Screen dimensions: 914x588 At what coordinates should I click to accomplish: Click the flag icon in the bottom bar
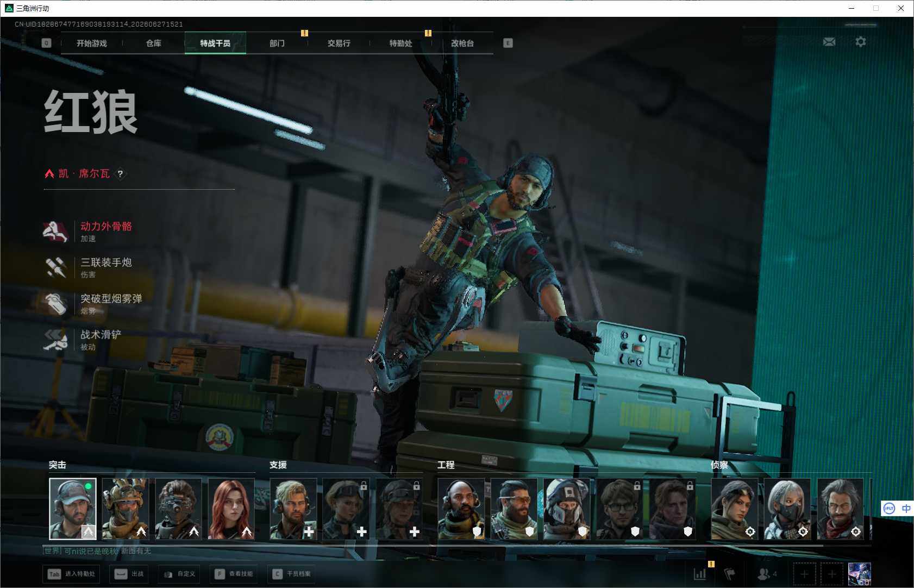(x=730, y=574)
